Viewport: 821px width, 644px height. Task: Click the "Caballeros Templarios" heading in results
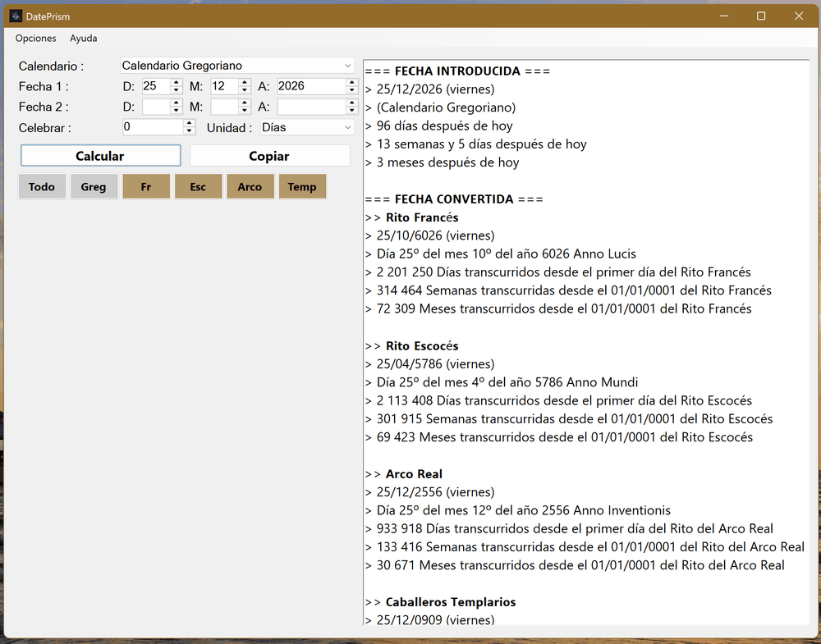point(451,602)
